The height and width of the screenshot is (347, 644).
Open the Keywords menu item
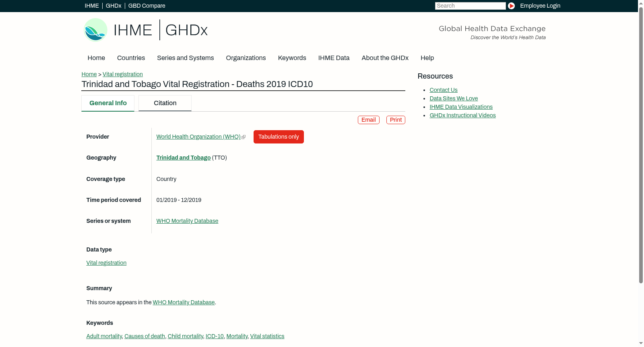292,58
